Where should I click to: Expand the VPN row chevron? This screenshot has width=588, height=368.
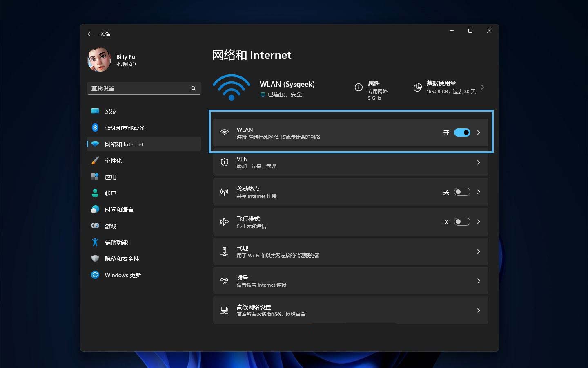478,162
